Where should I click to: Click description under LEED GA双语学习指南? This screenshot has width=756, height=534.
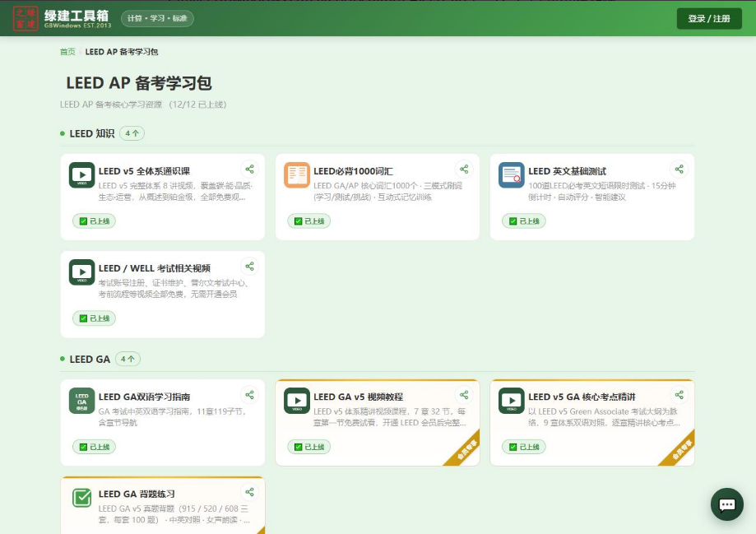click(x=173, y=417)
